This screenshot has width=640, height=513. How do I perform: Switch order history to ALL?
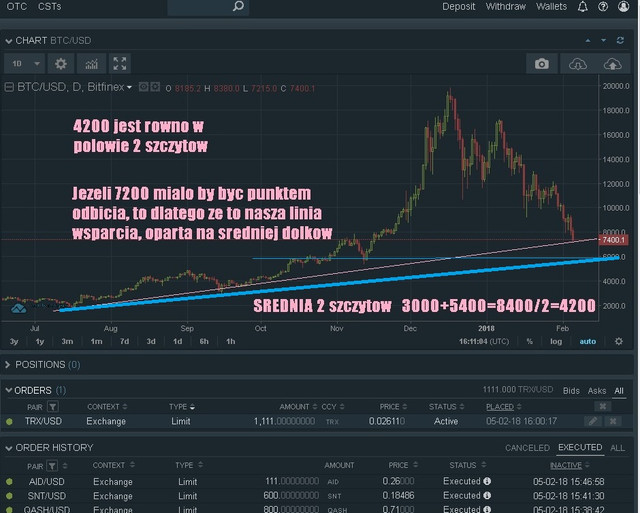click(617, 448)
